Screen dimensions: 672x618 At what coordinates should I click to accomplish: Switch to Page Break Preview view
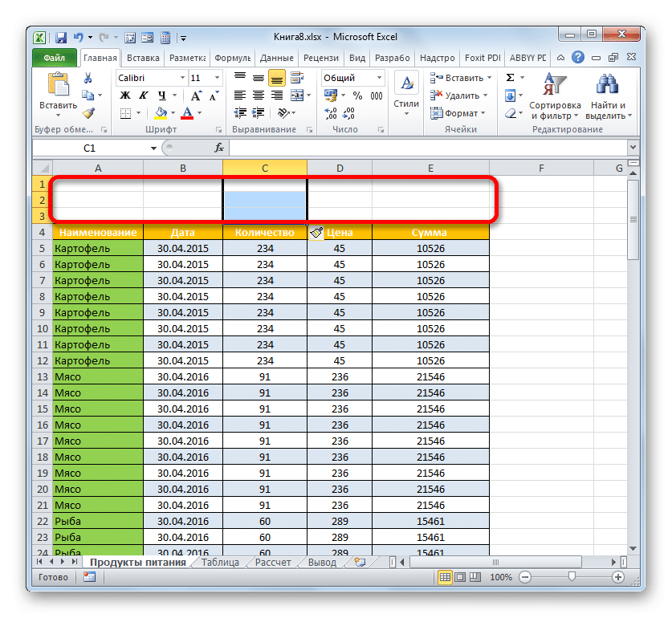point(475,578)
